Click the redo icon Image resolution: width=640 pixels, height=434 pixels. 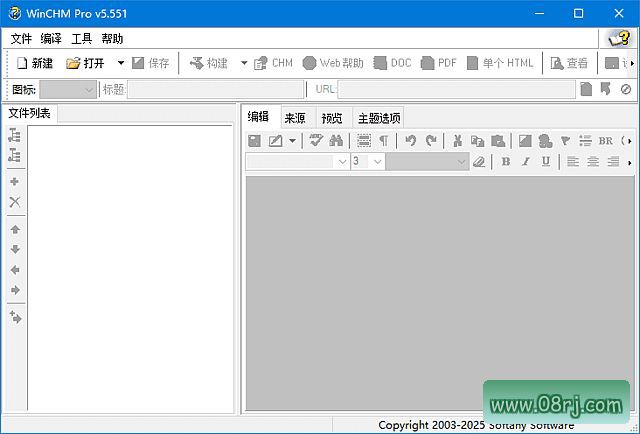[x=431, y=141]
